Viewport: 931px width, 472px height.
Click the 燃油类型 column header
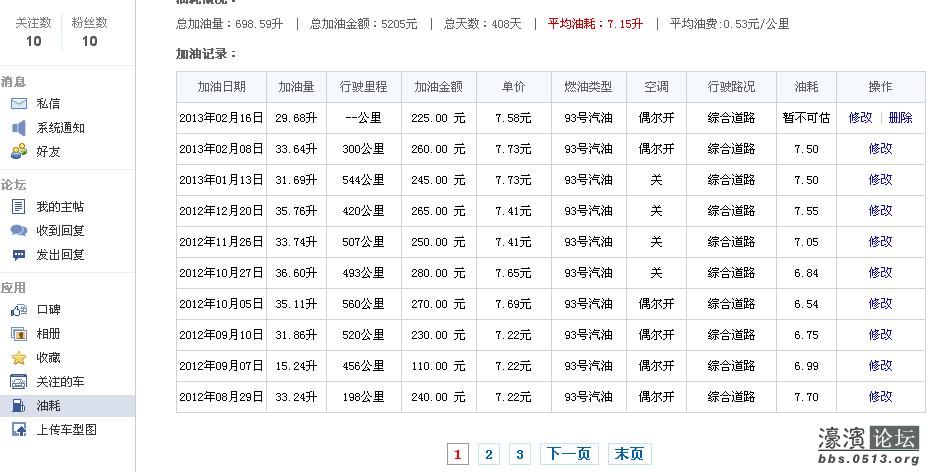click(588, 87)
